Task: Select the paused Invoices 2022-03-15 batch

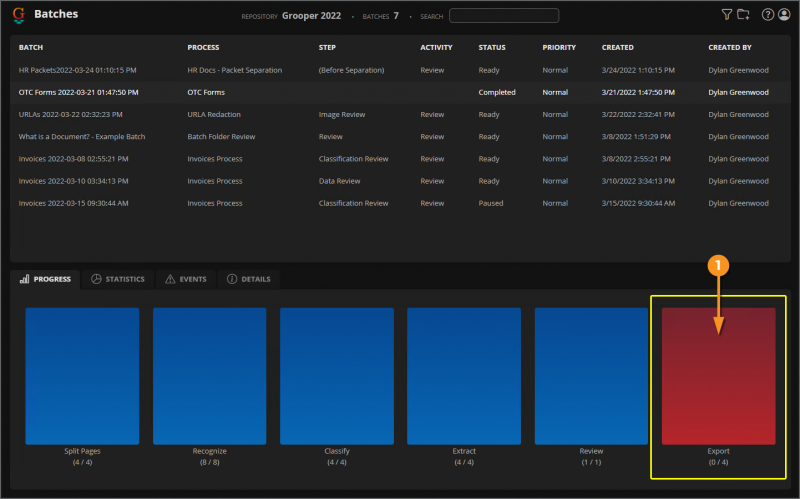Action: [x=78, y=203]
